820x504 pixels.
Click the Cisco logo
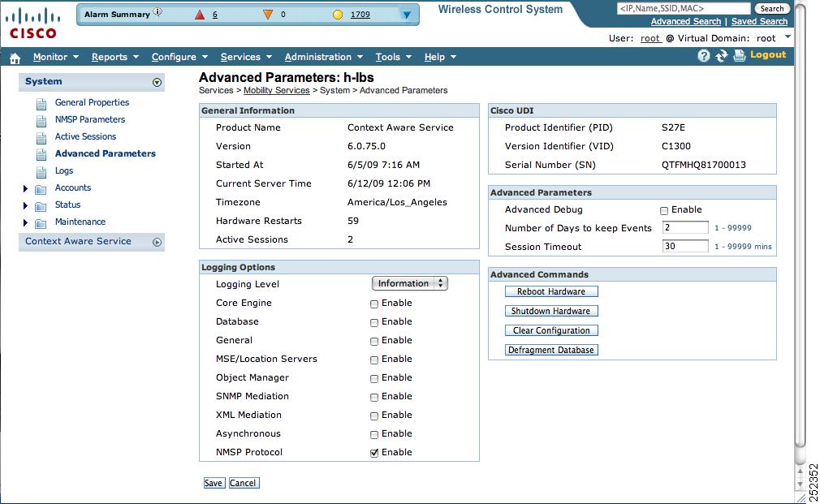pos(33,22)
